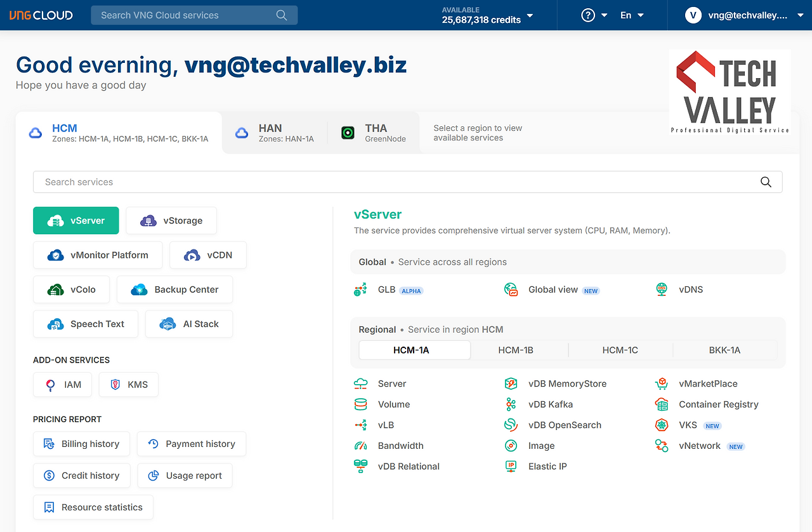Open the KMS add-on service

tap(129, 385)
